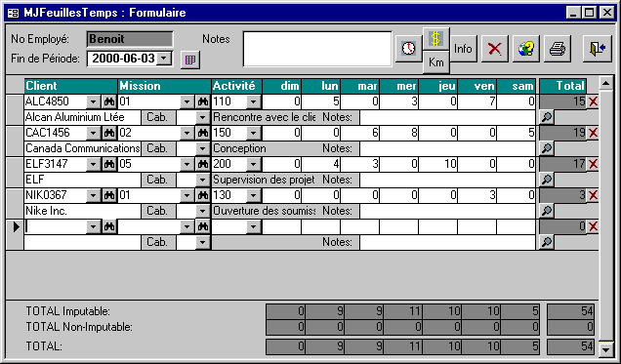Delete the ELF3147 row with red X
621x364 pixels.
point(593,164)
